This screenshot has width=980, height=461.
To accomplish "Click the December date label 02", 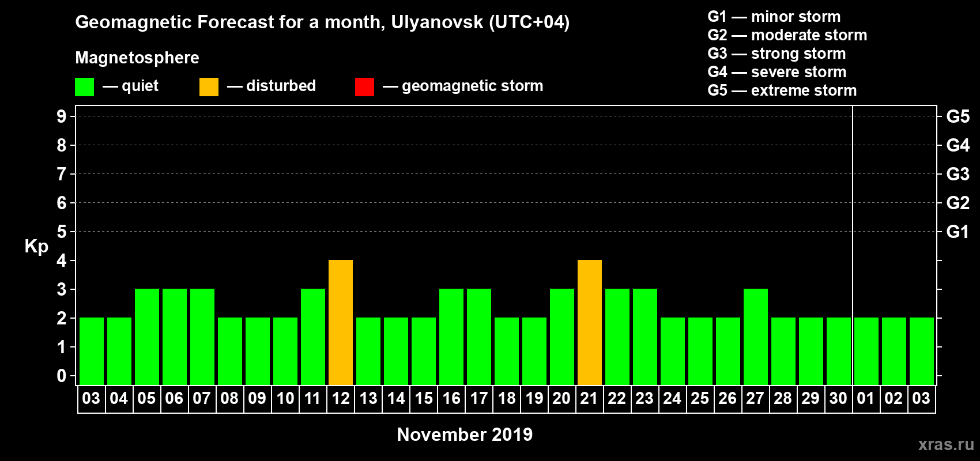I will point(894,398).
